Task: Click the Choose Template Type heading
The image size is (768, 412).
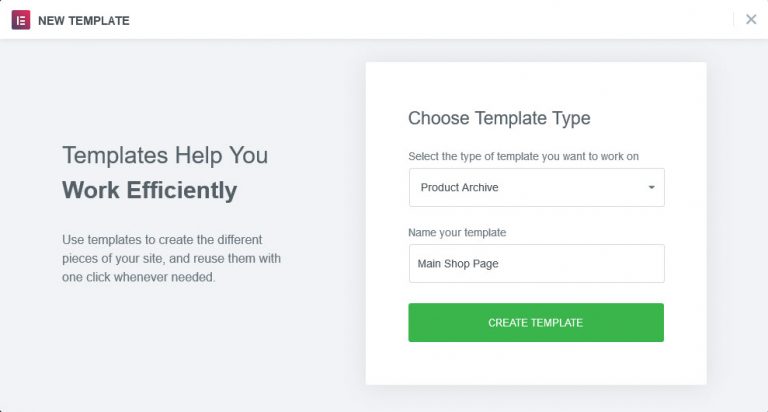Action: (499, 118)
